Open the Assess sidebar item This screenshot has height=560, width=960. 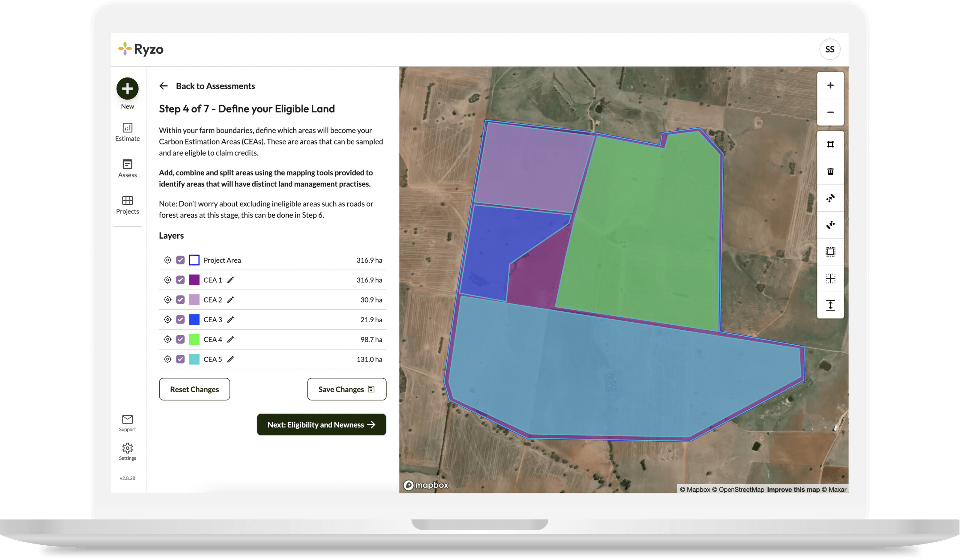click(127, 168)
